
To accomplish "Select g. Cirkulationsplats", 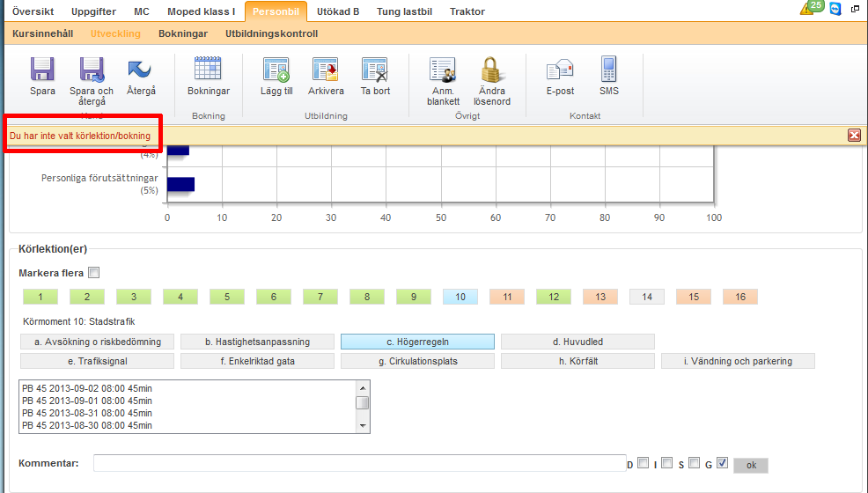I will (417, 361).
